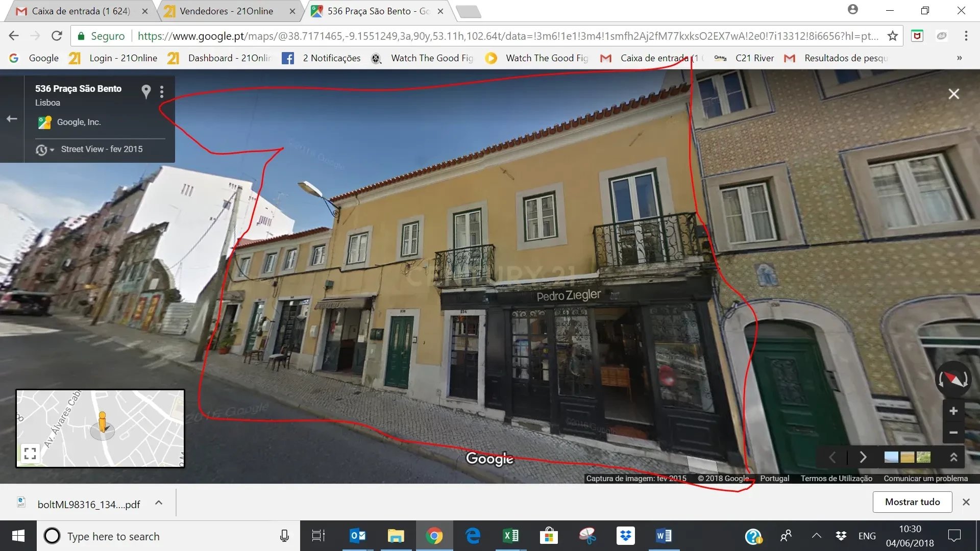Switch to the Caixa de entrada Gmail tab

[81, 11]
